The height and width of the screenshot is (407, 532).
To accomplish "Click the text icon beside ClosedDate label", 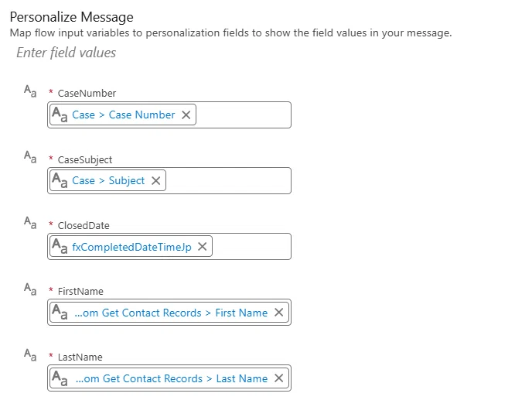I will click(30, 223).
